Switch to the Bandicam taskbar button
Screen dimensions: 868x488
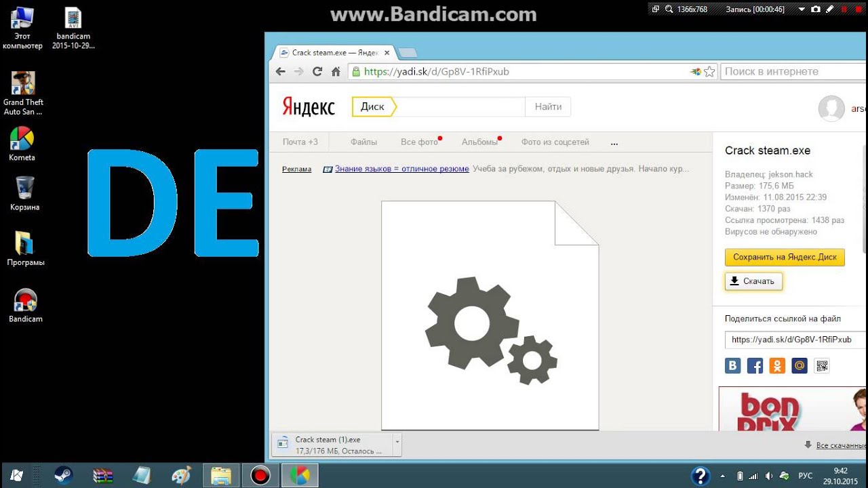tap(260, 476)
